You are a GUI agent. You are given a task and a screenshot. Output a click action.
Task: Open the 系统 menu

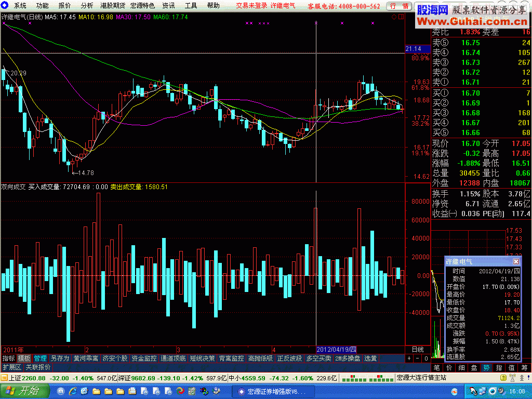20,6
